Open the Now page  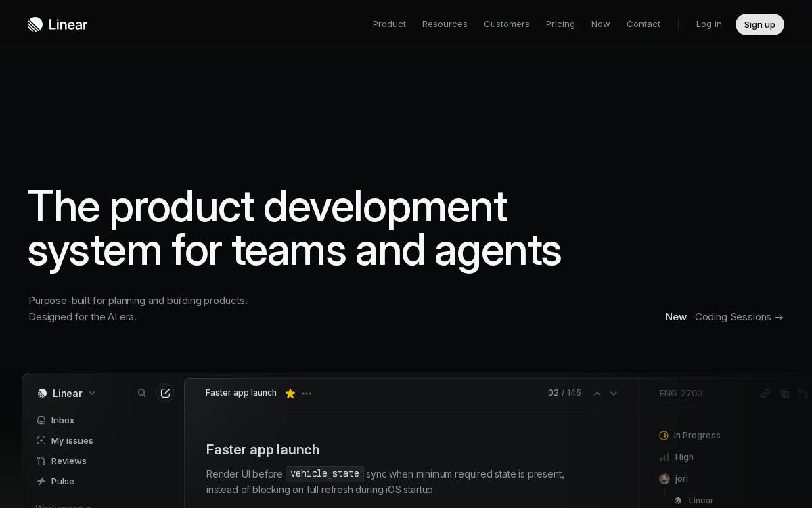coord(601,24)
